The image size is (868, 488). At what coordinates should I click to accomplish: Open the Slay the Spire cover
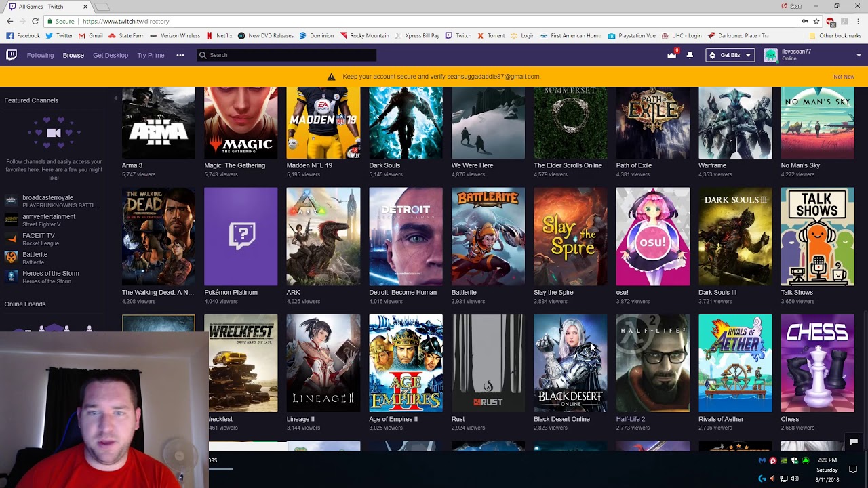tap(570, 237)
